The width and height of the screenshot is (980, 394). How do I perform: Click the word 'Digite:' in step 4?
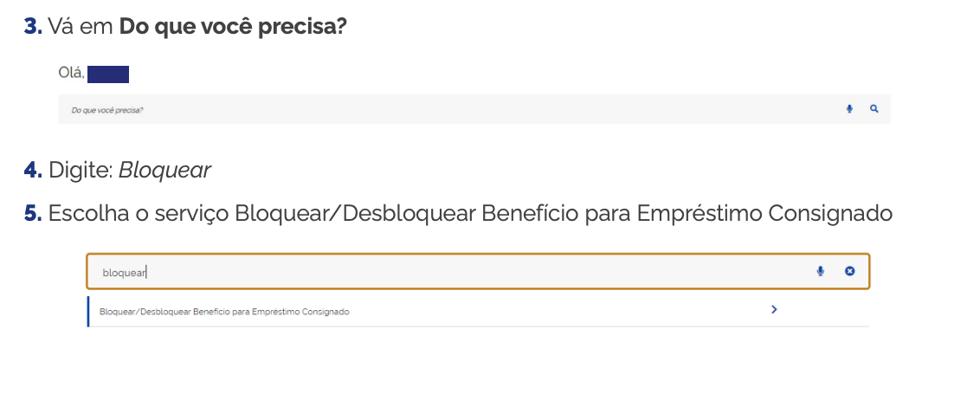81,171
